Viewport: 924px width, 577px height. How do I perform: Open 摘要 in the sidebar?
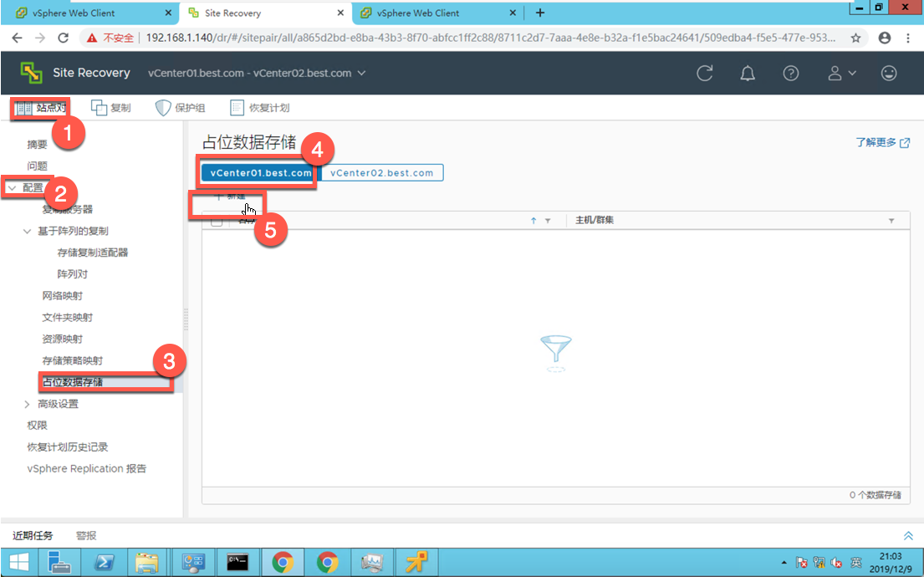pyautogui.click(x=37, y=145)
